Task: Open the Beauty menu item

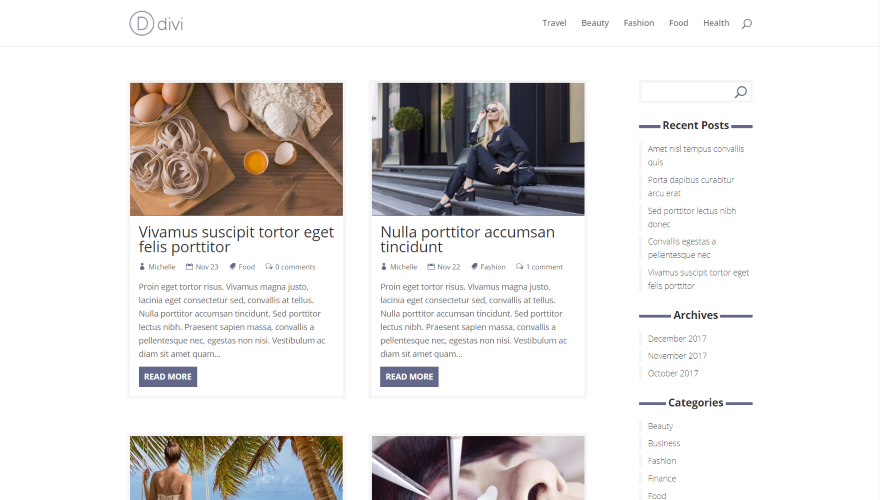Action: [595, 23]
